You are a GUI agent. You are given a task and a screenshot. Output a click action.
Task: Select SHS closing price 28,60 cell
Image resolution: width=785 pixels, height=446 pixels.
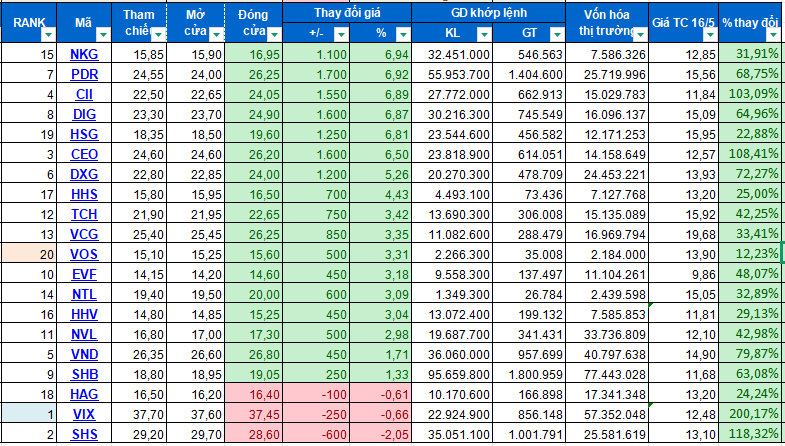tap(254, 434)
